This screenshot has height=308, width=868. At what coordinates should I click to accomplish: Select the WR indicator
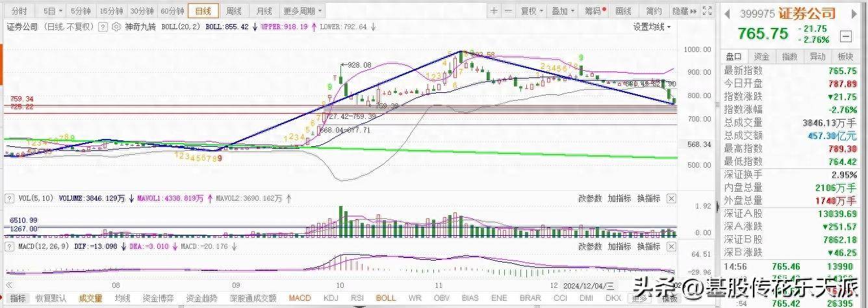click(414, 298)
